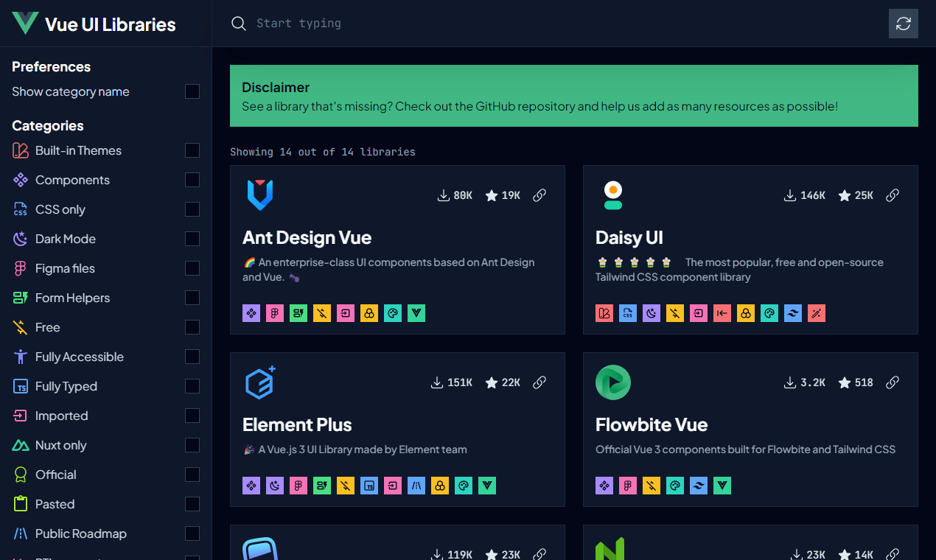Click the Built-in Themes icon in the sidebar
Screen dimensions: 936x560
21,150
